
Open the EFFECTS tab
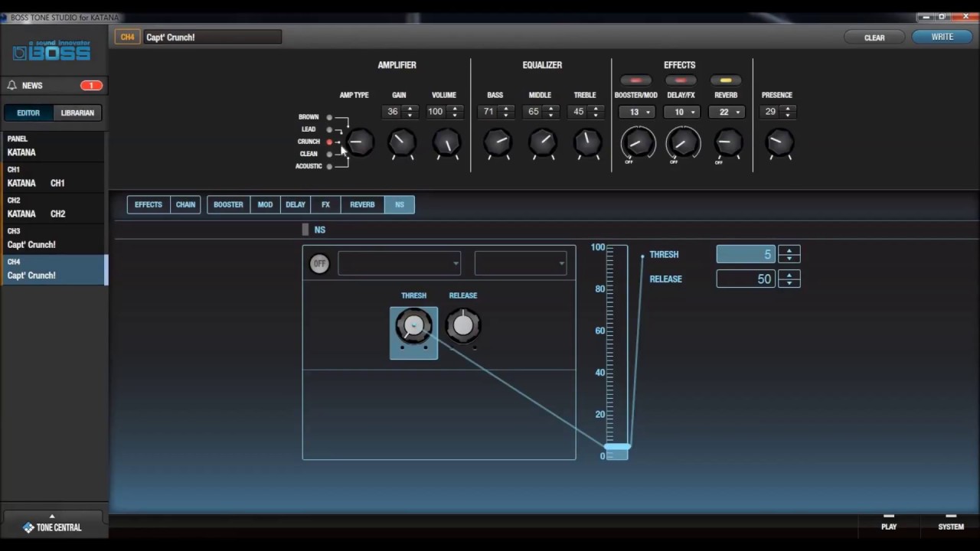coord(149,204)
